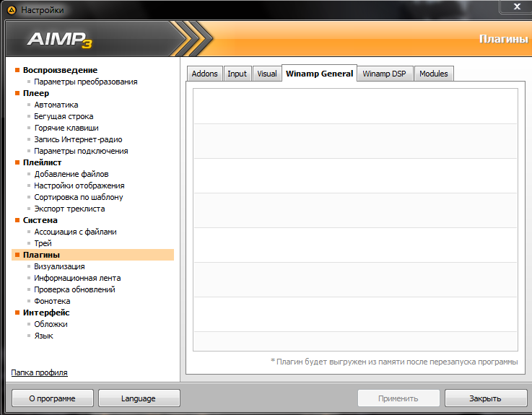Open the Папка профиля link
This screenshot has height=415, width=532.
click(40, 372)
